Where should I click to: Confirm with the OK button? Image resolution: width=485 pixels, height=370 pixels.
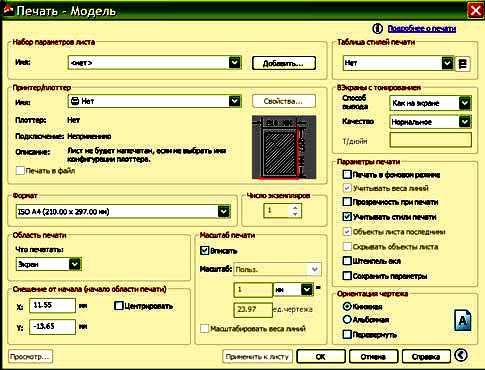click(321, 357)
